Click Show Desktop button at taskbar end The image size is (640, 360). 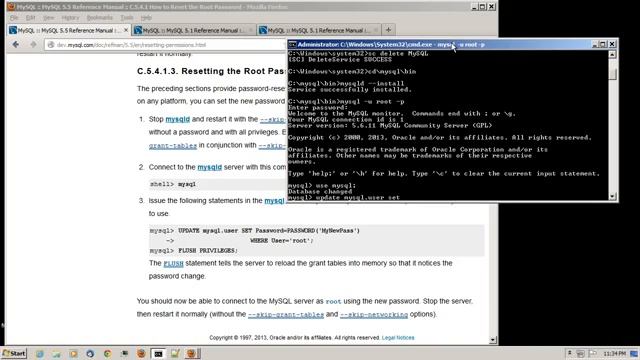[635, 353]
